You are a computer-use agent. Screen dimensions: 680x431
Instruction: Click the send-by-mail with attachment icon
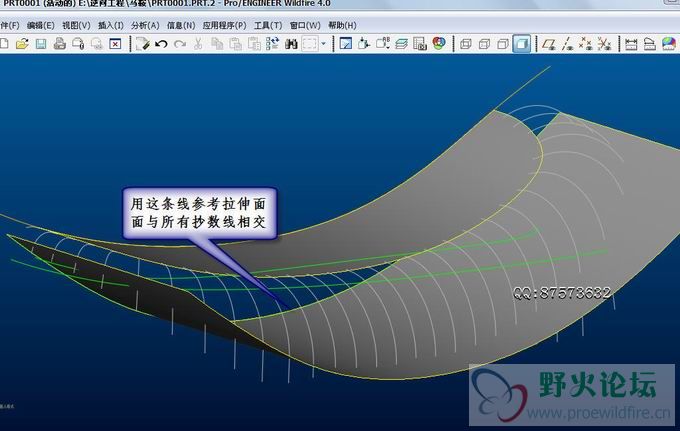tap(78, 43)
